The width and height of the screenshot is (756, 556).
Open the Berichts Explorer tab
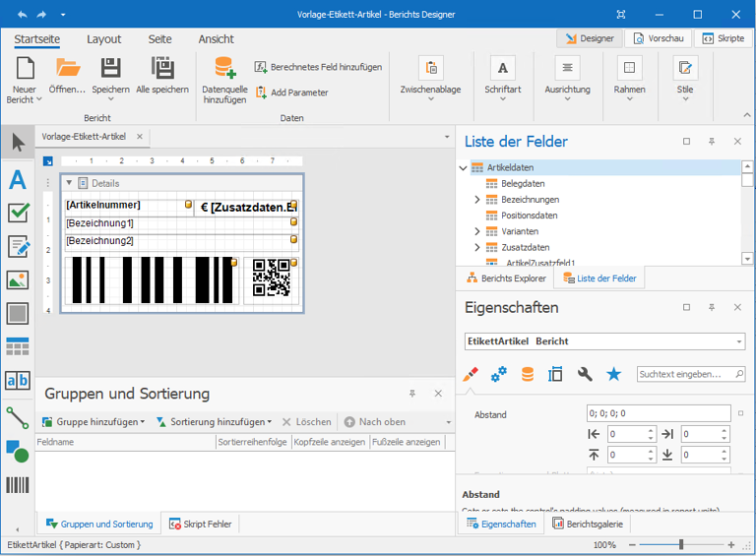[506, 278]
